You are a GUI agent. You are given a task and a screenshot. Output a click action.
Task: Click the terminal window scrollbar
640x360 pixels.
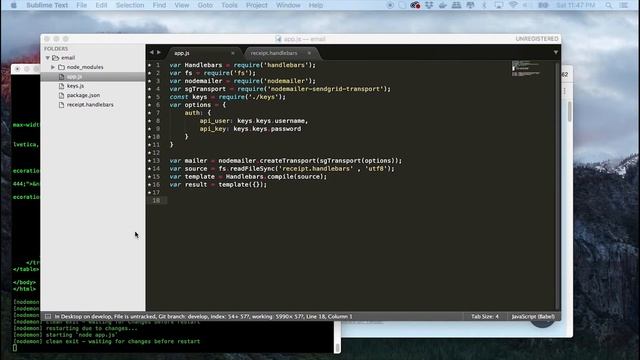[337, 347]
